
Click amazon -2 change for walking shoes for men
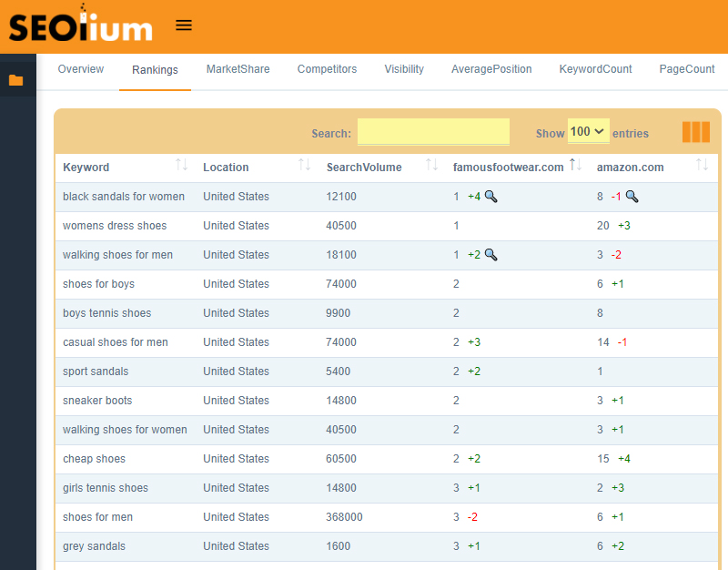pyautogui.click(x=616, y=255)
